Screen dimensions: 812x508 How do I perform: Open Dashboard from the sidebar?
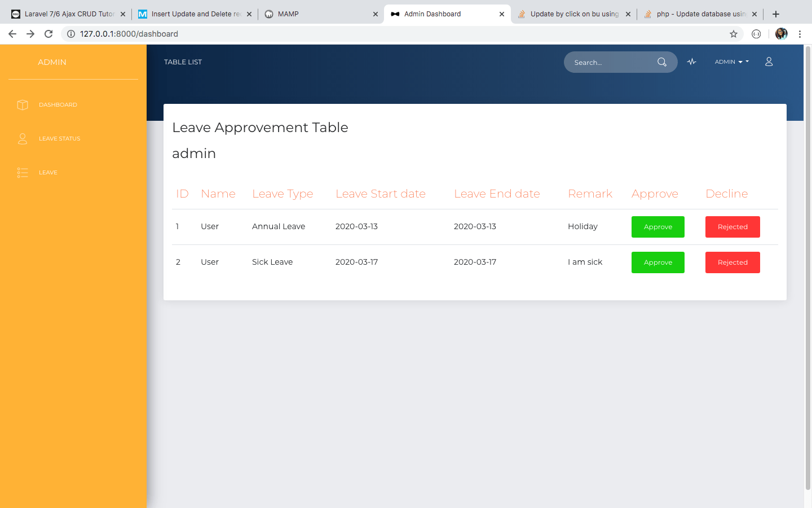(58, 105)
